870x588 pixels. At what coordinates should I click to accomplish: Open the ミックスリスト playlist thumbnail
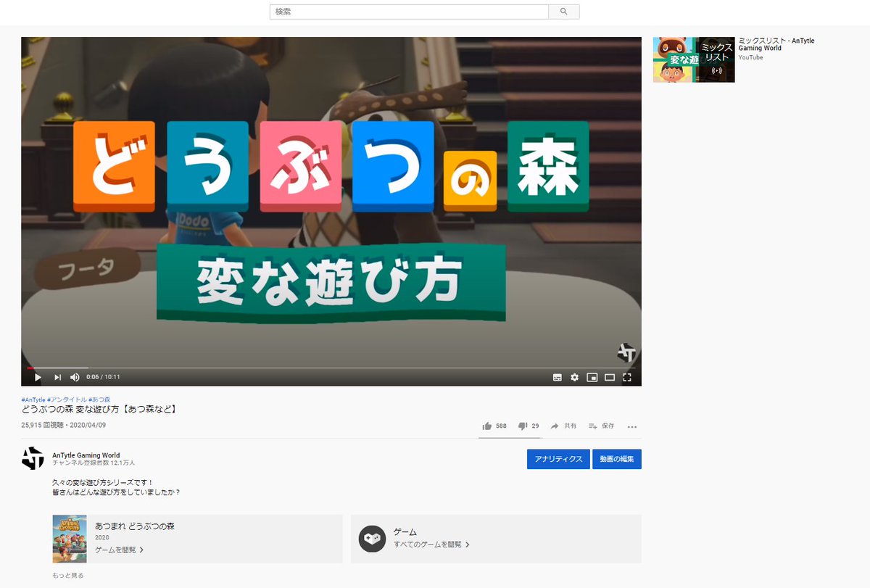pos(694,59)
